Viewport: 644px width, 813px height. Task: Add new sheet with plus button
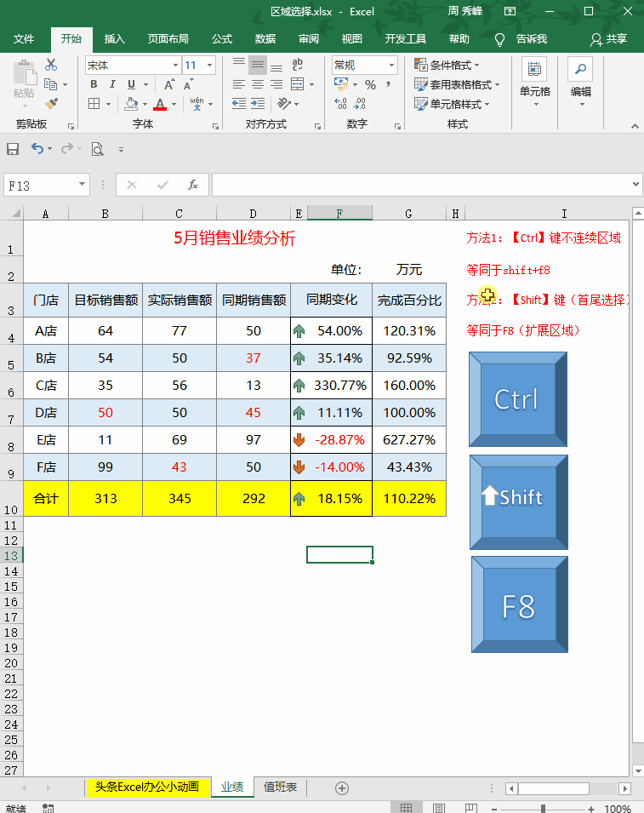tap(342, 788)
